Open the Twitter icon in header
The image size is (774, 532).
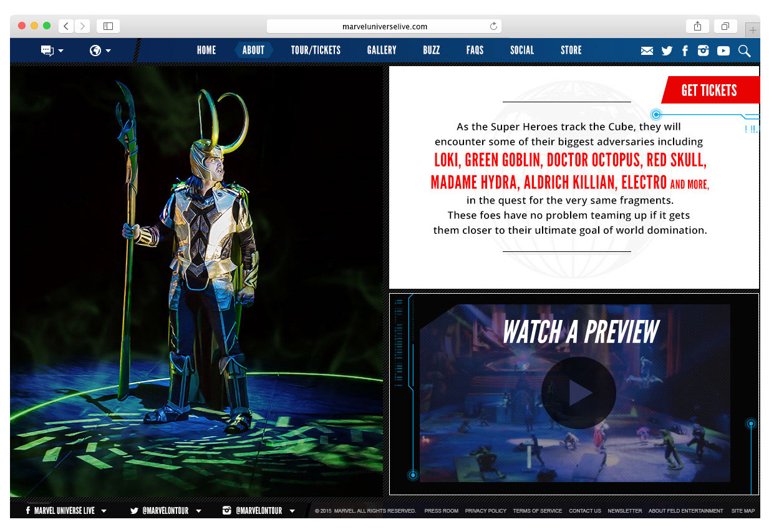coord(667,51)
